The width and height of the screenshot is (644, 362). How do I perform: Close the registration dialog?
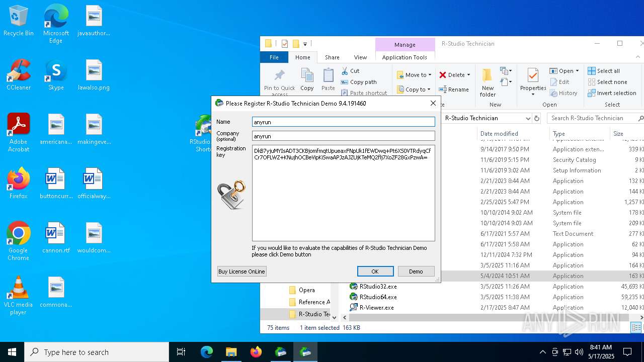433,103
